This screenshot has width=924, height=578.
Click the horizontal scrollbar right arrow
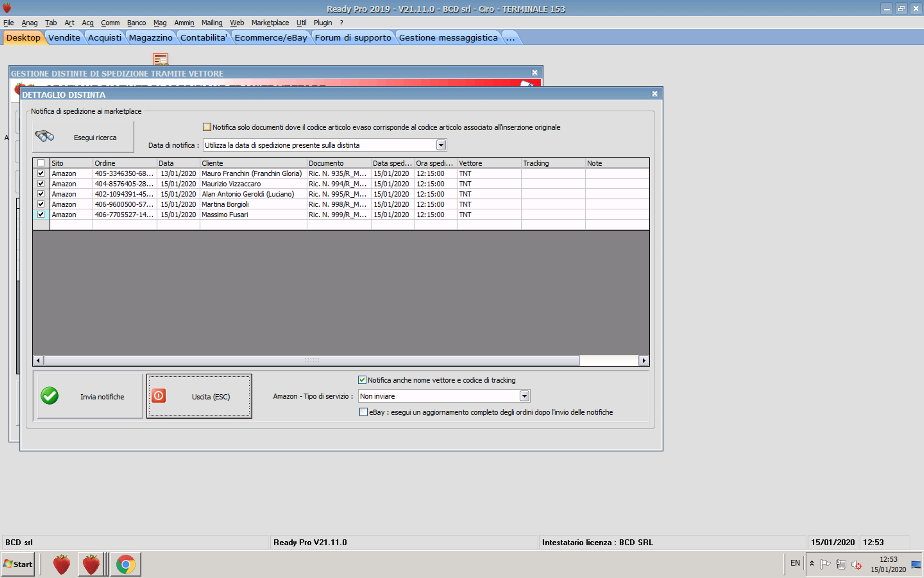point(644,360)
